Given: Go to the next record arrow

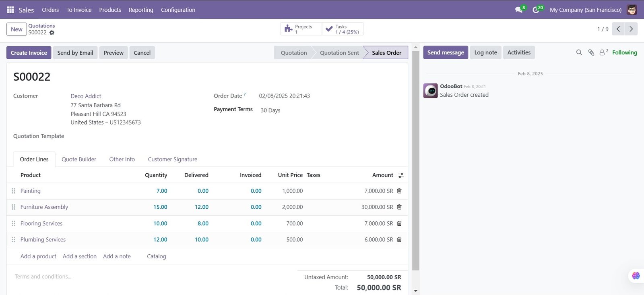Looking at the screenshot, I should click(x=631, y=29).
